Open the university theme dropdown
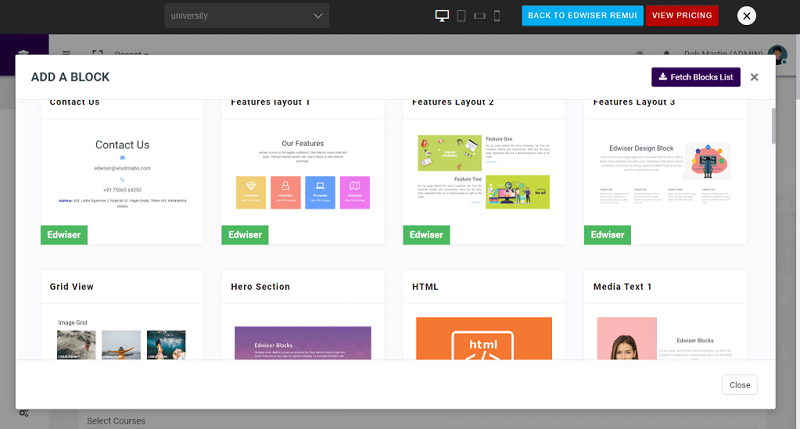800x429 pixels. coord(246,16)
